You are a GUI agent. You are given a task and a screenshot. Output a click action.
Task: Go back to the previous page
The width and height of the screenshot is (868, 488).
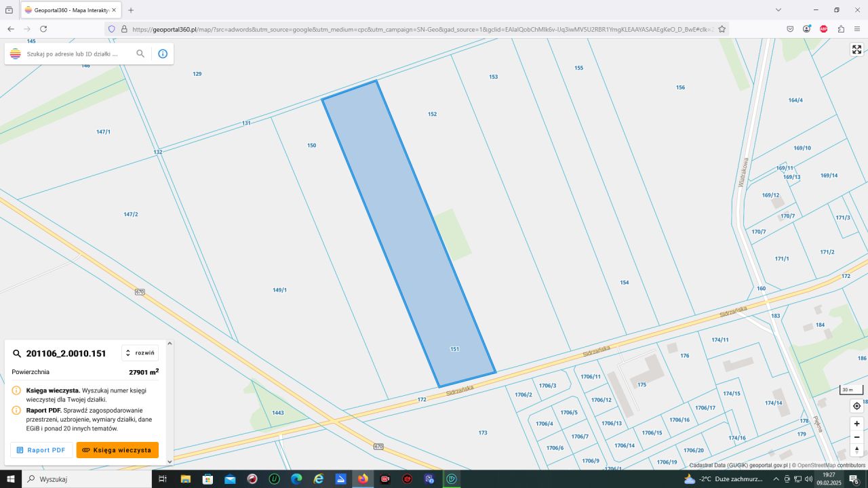pyautogui.click(x=11, y=29)
